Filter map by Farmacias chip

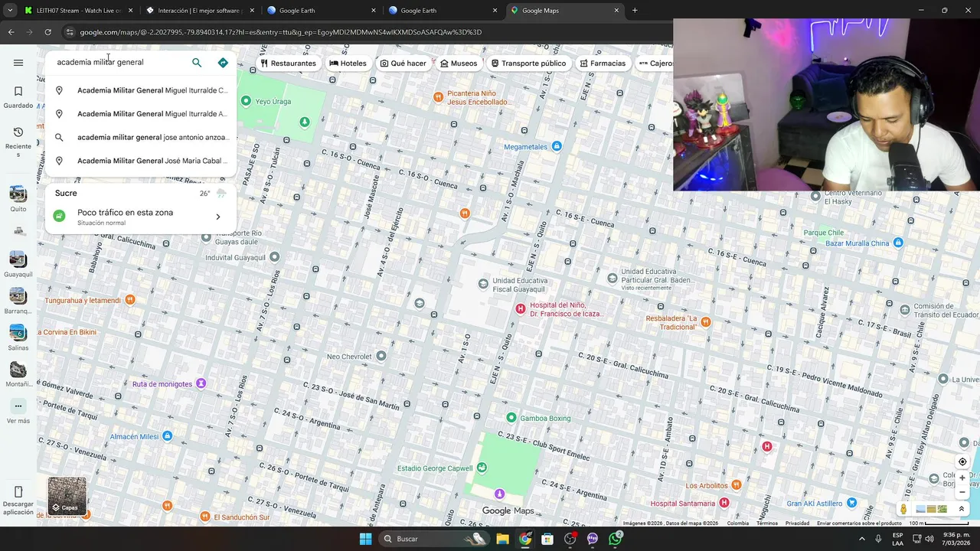click(603, 64)
